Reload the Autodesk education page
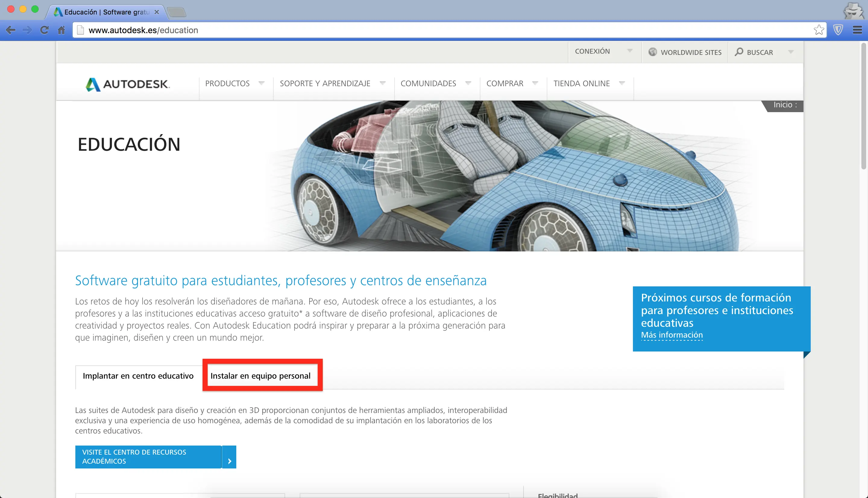The height and width of the screenshot is (498, 868). click(x=44, y=30)
